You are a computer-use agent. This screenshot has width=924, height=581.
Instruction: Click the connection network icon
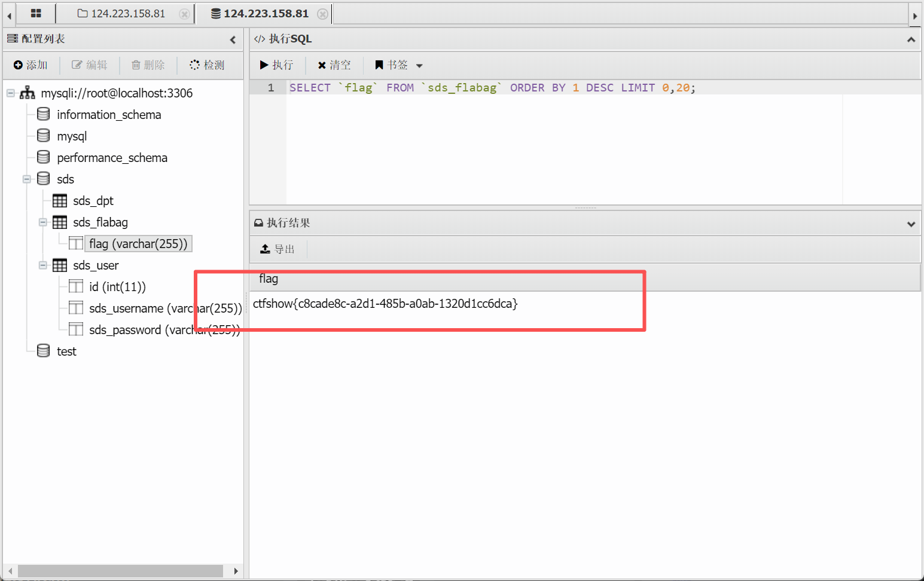[x=28, y=93]
